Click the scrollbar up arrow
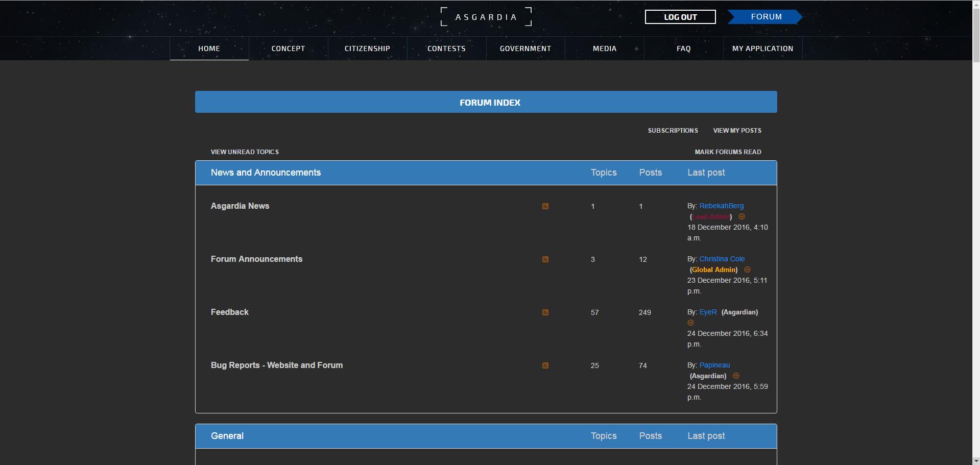The height and width of the screenshot is (465, 980). pyautogui.click(x=976, y=4)
